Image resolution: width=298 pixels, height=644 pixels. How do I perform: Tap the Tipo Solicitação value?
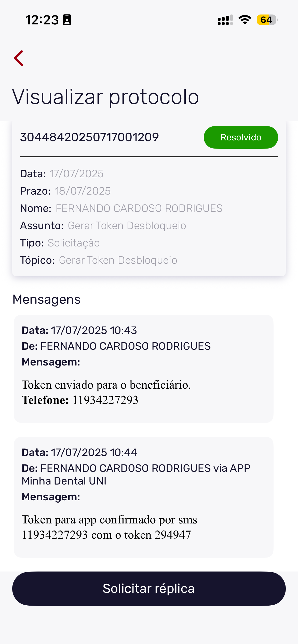click(x=74, y=243)
